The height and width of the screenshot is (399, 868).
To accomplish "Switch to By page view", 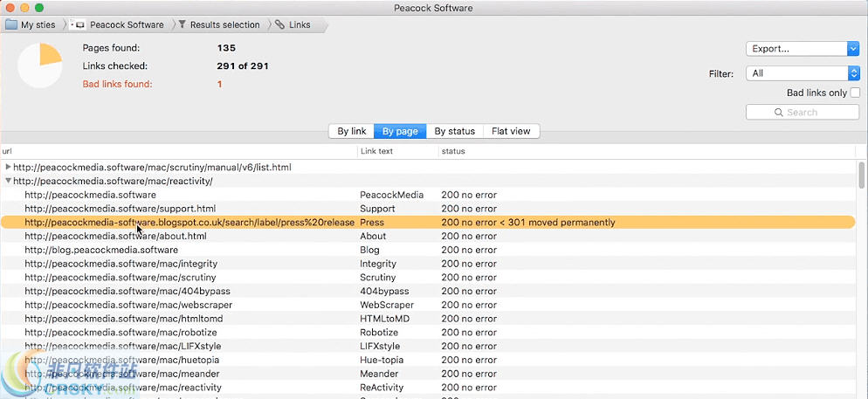I will 400,131.
